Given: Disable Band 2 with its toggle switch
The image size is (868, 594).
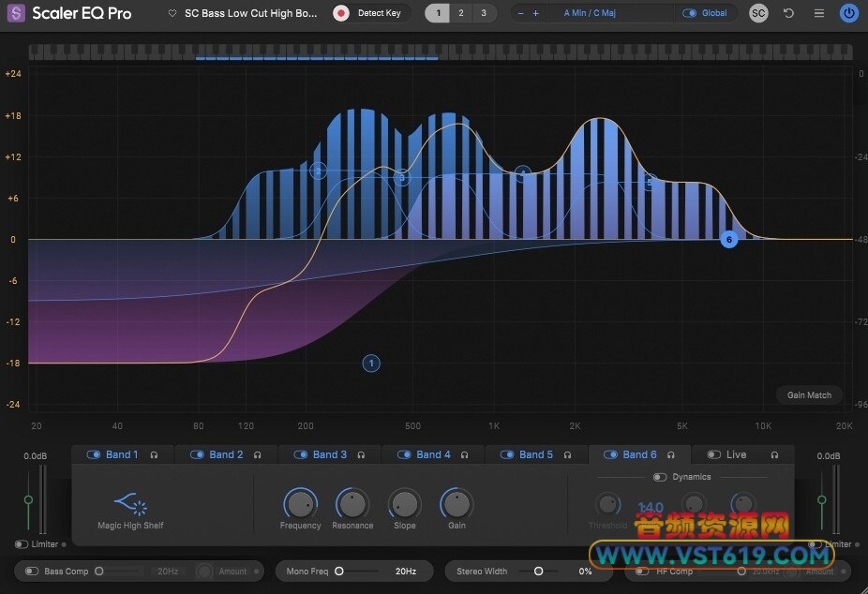Looking at the screenshot, I should [x=197, y=454].
